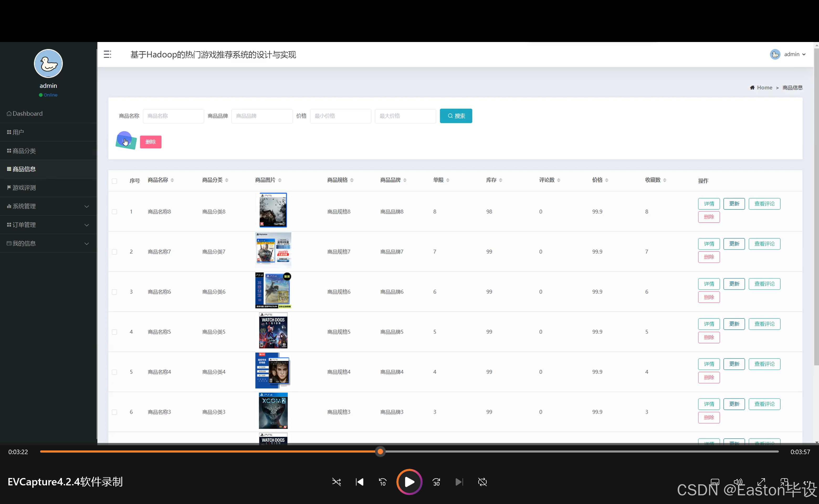Adjust the player volume speaker icon
819x504 pixels.
click(738, 482)
